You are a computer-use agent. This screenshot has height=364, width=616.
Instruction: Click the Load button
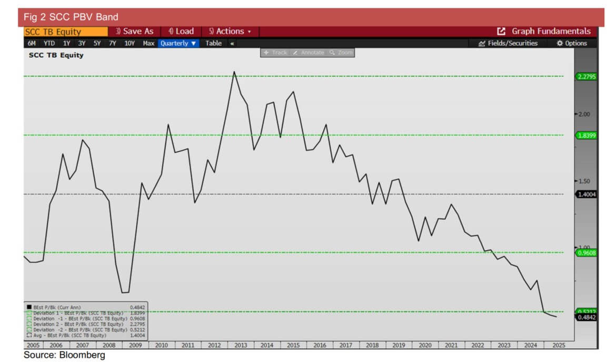click(x=181, y=32)
